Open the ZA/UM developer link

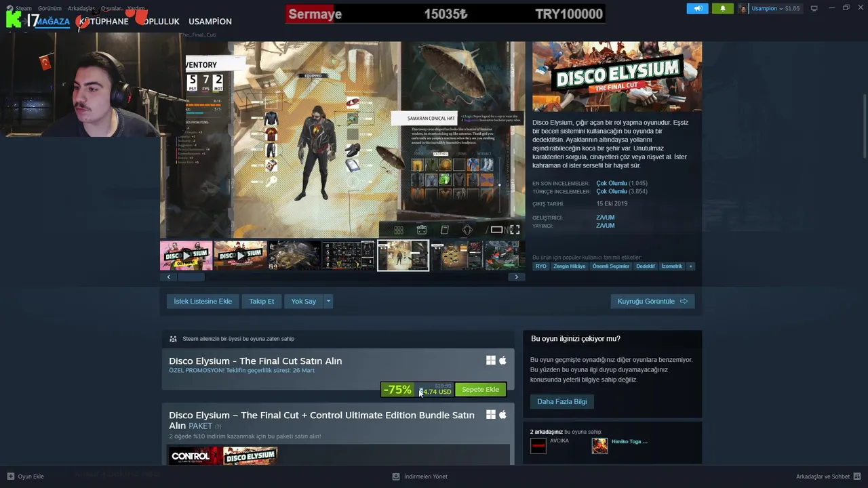(x=606, y=218)
